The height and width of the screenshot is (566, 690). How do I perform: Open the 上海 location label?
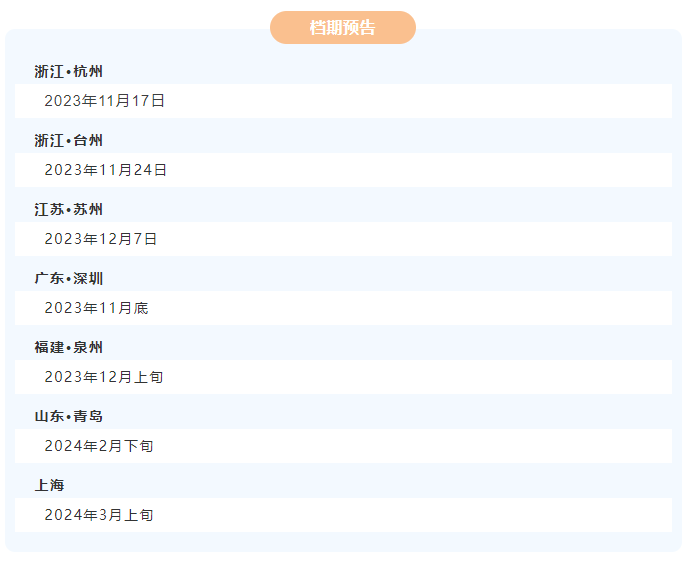(x=49, y=486)
